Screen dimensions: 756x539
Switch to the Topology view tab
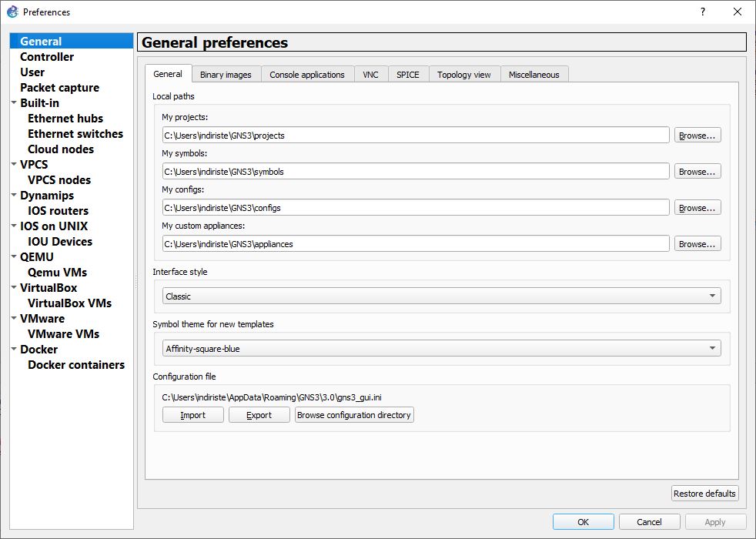click(463, 75)
